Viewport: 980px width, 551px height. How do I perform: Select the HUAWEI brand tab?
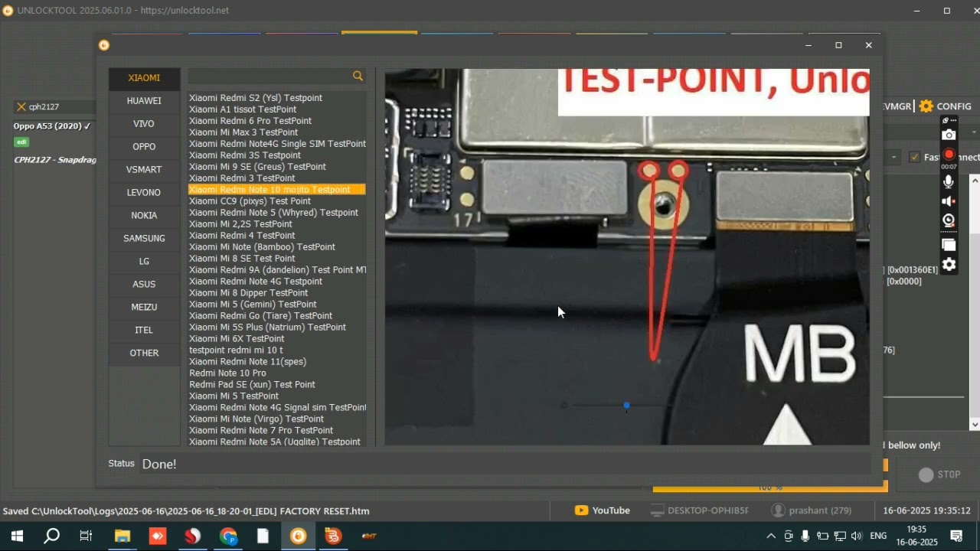tap(144, 101)
